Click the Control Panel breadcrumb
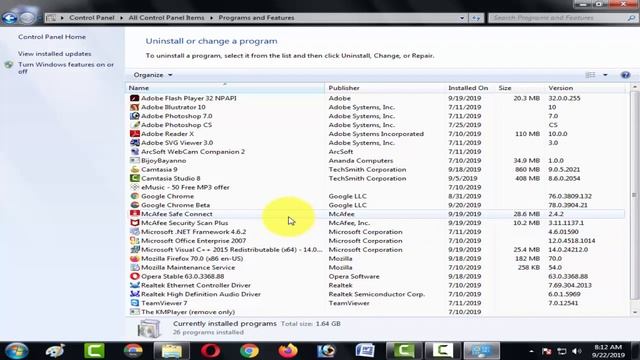The width and height of the screenshot is (640, 360). [x=92, y=18]
